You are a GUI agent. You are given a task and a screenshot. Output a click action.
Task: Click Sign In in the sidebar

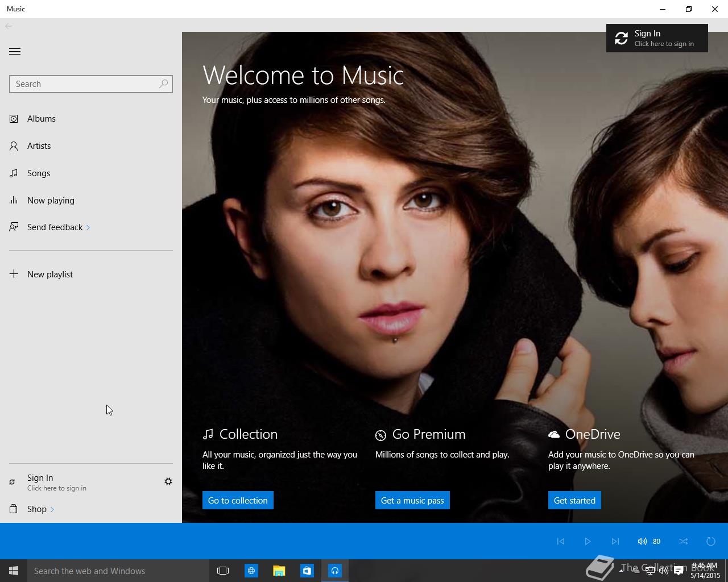click(57, 483)
